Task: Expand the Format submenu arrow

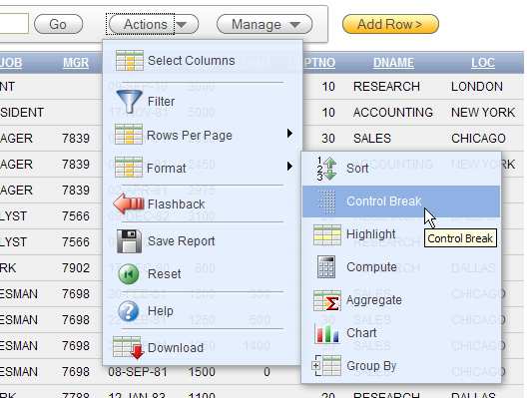Action: (x=289, y=167)
